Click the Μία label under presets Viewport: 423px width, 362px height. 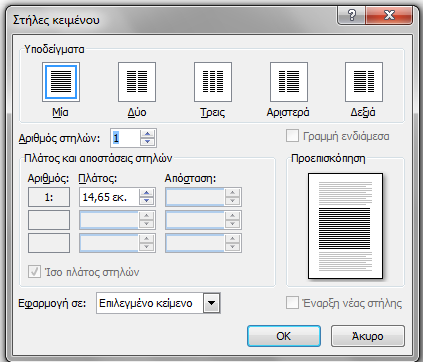60,112
